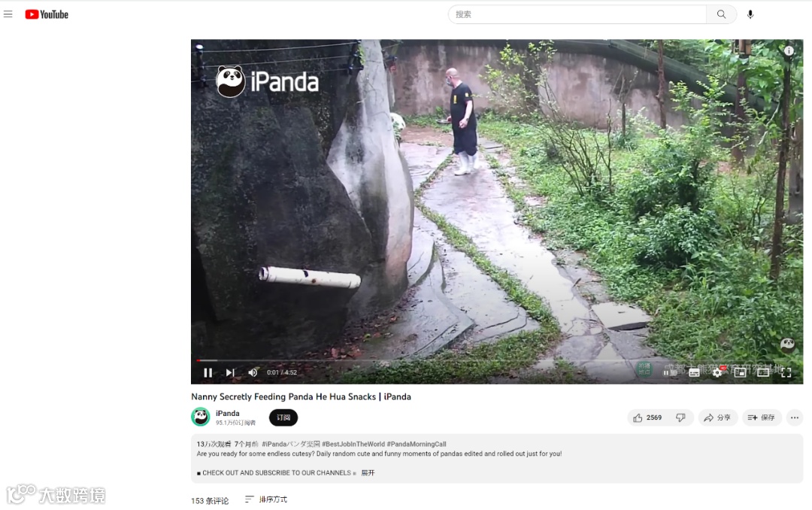Skip to the next video

[230, 372]
